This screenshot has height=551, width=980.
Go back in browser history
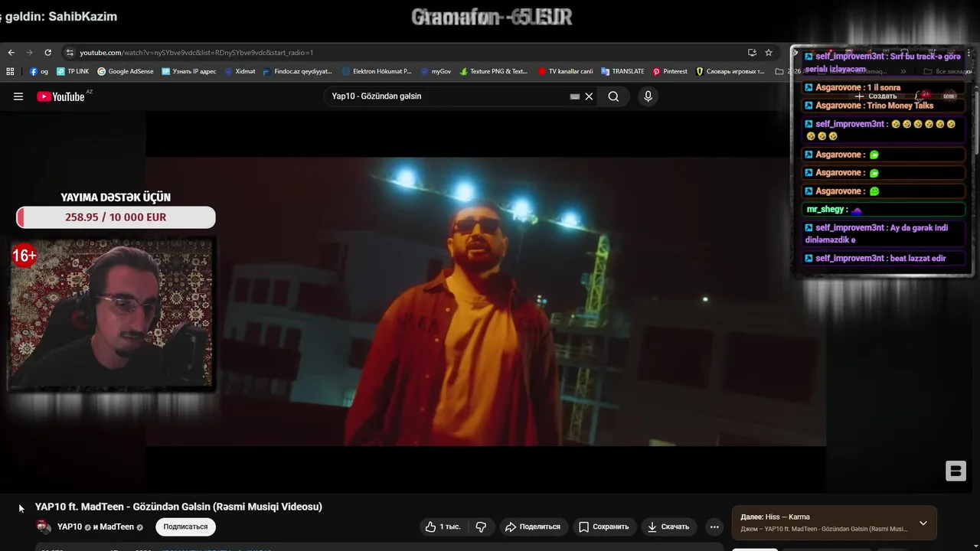tap(11, 53)
